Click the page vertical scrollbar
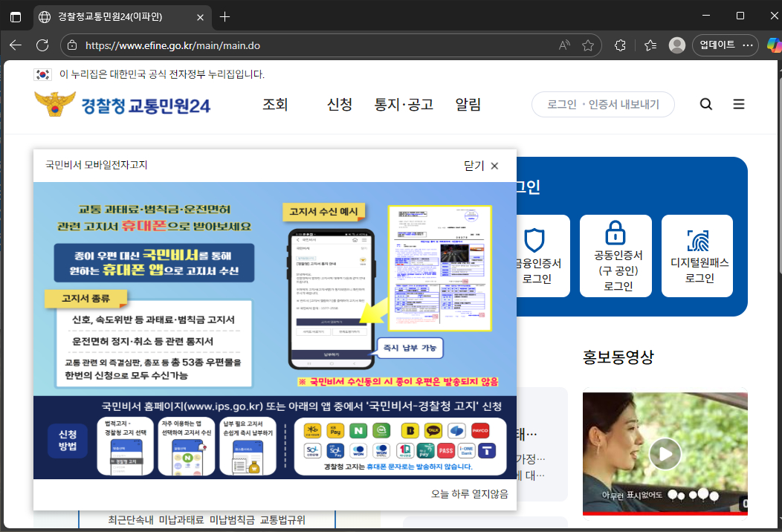The width and height of the screenshot is (782, 532). pos(779,294)
